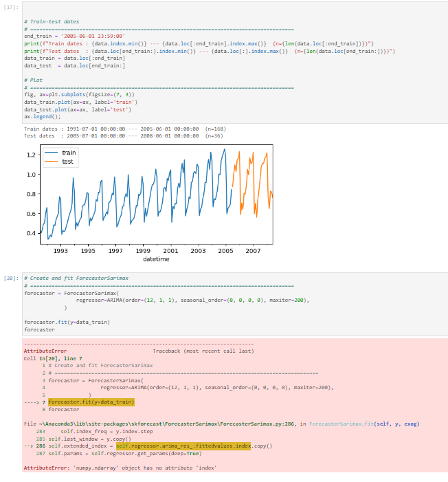Click the 2005 tick label on the plot

pos(225,251)
